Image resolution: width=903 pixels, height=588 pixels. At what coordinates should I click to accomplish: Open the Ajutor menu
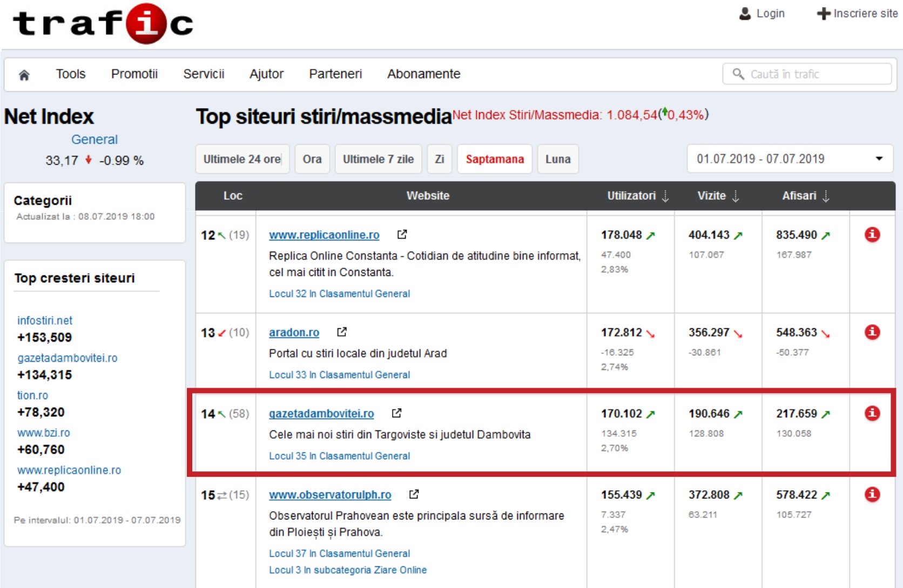(x=266, y=74)
